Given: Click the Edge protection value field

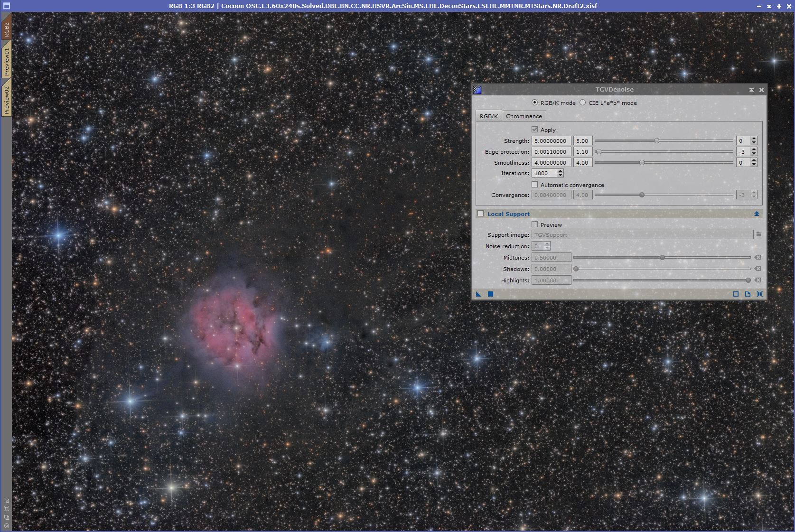Looking at the screenshot, I should point(551,152).
